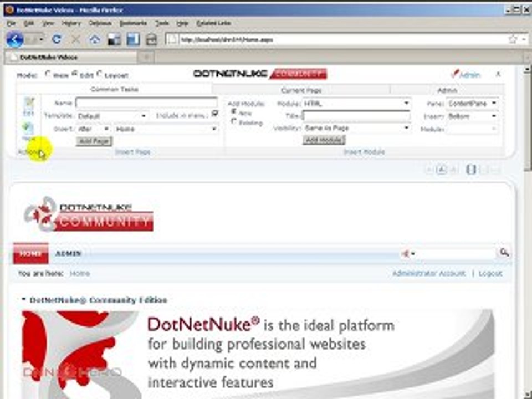The width and height of the screenshot is (532, 399).
Task: Click in the page Name input field
Action: (x=146, y=103)
